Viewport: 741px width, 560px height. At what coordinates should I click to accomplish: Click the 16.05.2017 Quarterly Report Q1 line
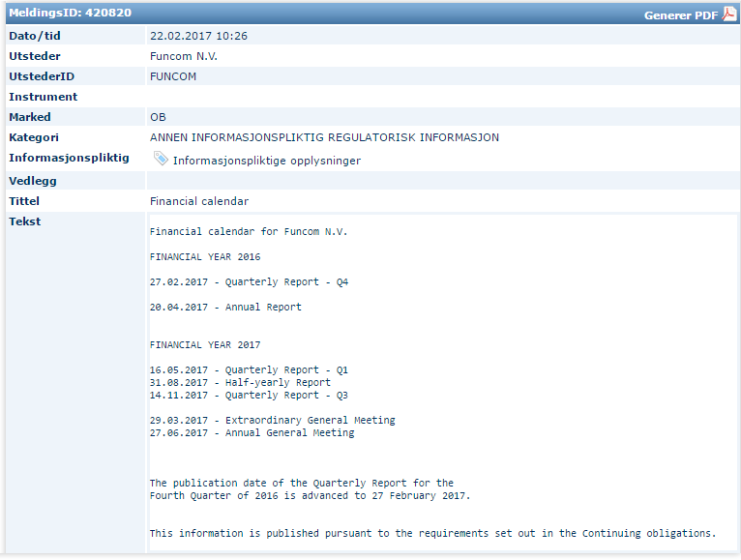(249, 370)
